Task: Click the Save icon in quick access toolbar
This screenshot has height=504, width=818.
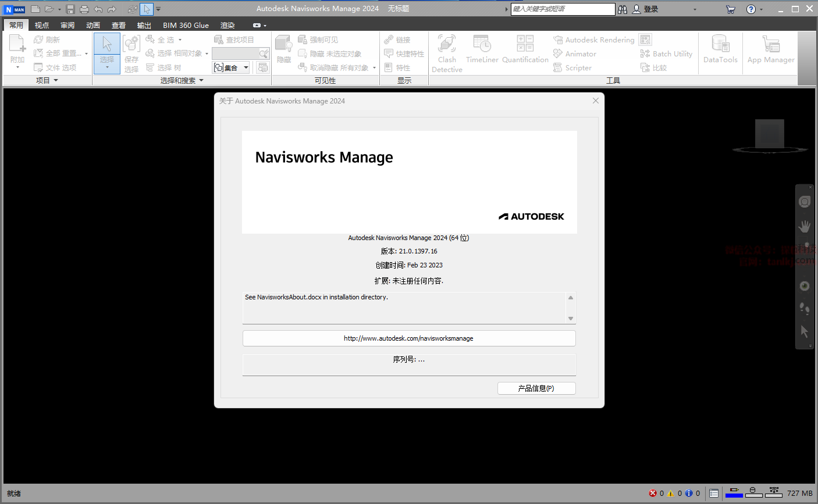Action: (x=70, y=9)
